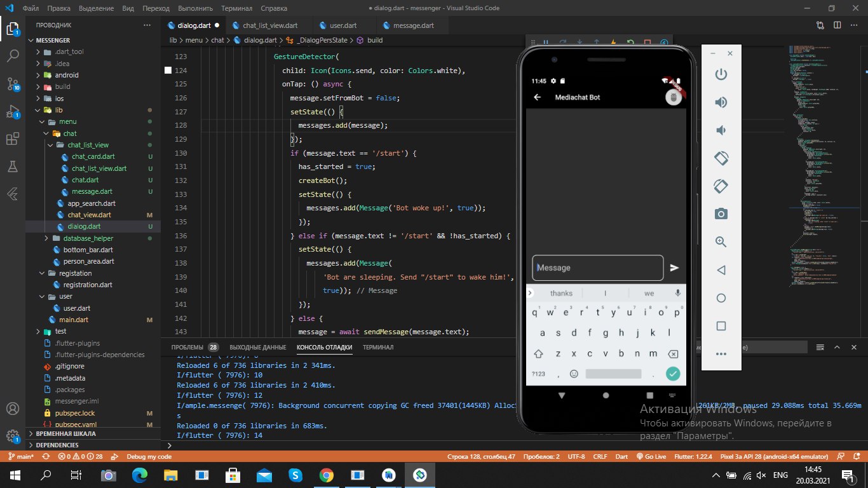
Task: Tap the shift key on phone keyboard
Action: 539,354
